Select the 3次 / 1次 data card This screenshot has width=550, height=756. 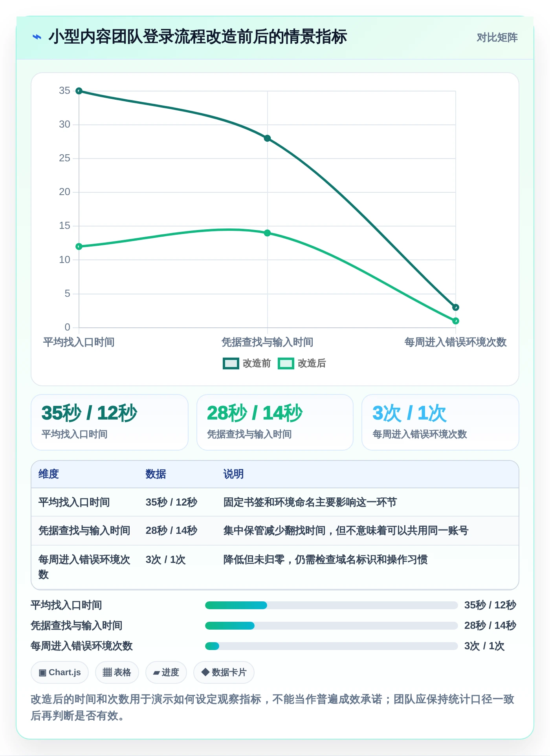(x=440, y=422)
